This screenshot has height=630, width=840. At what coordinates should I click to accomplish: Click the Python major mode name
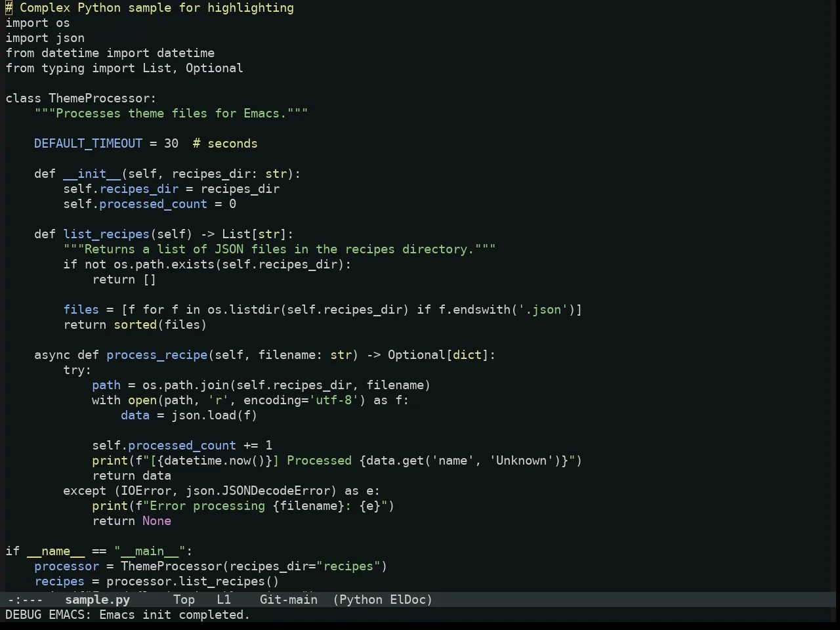[361, 600]
